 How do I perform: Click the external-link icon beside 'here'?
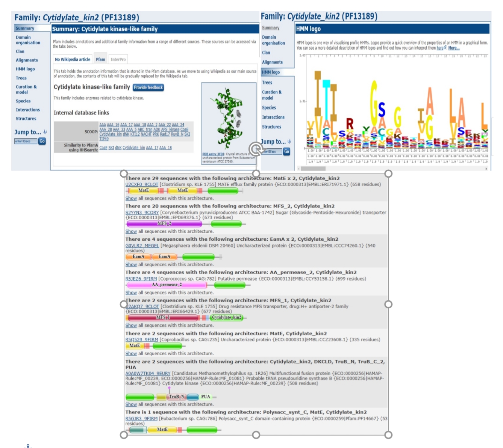click(x=445, y=48)
